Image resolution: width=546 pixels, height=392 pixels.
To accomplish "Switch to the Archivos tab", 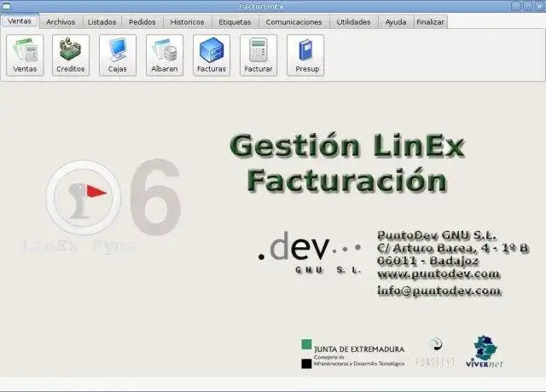I will [61, 22].
